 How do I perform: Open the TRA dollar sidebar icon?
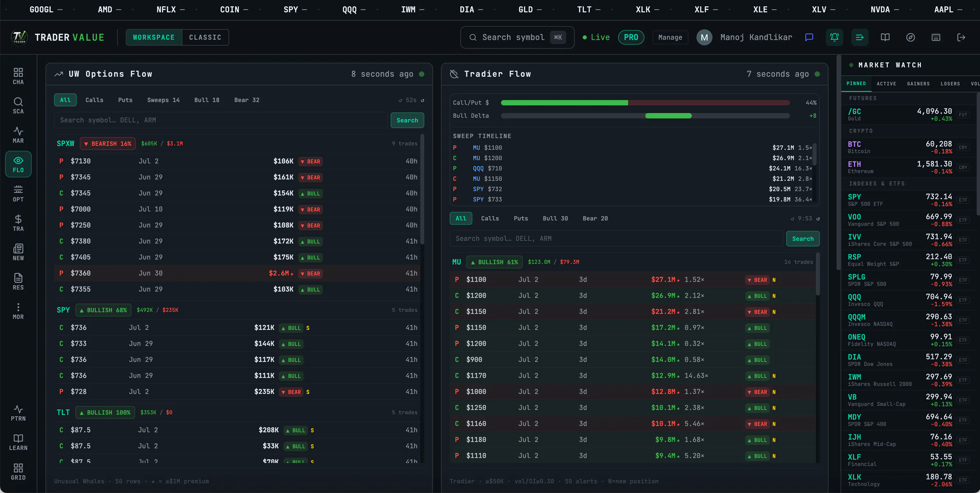pyautogui.click(x=18, y=222)
